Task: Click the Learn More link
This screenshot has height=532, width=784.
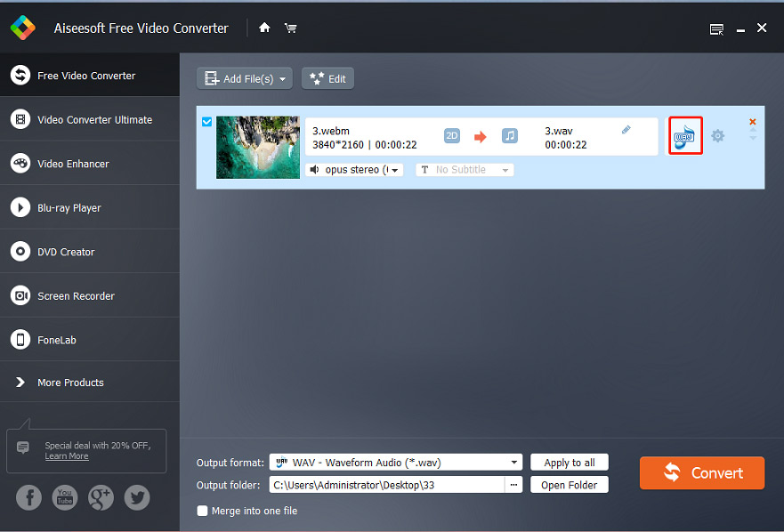Action: [x=67, y=456]
